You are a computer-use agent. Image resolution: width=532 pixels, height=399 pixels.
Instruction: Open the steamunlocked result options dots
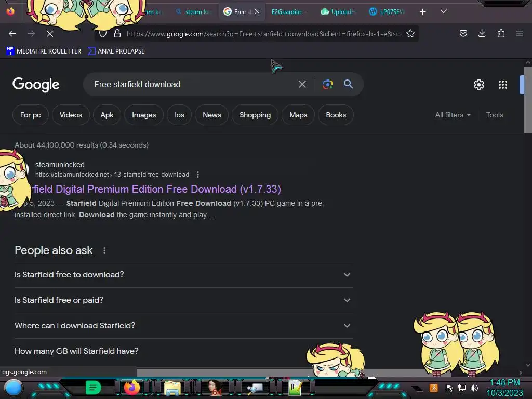[198, 175]
